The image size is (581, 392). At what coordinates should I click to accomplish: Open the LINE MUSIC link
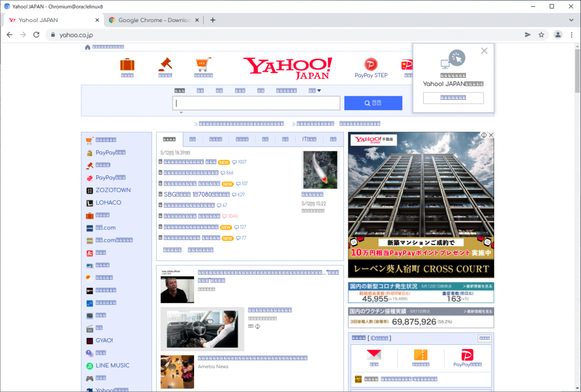(x=112, y=365)
